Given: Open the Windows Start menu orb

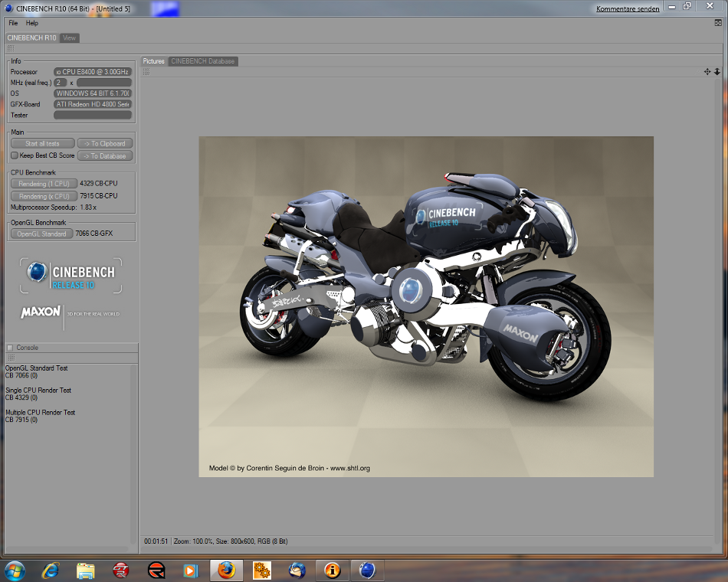Looking at the screenshot, I should coord(15,571).
